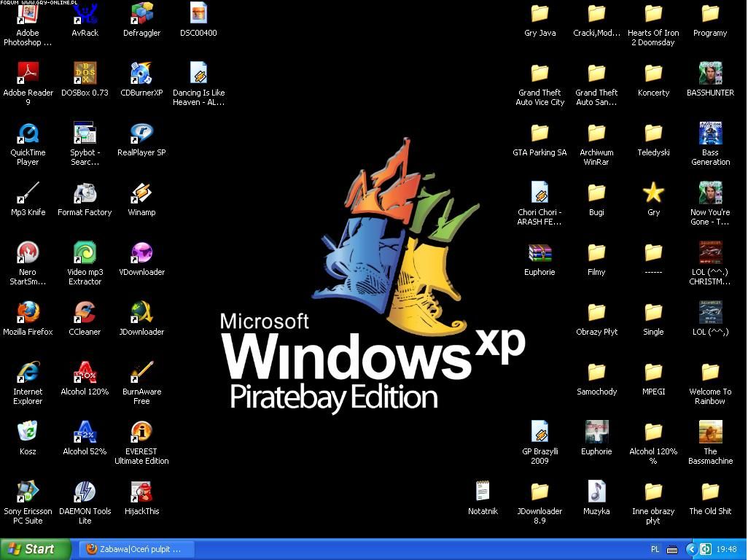The width and height of the screenshot is (748, 560).
Task: Select the Bugi folder
Action: 596,192
